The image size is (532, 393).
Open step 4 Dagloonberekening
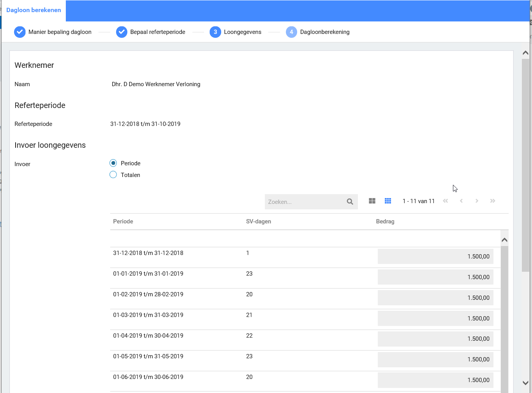pos(291,32)
